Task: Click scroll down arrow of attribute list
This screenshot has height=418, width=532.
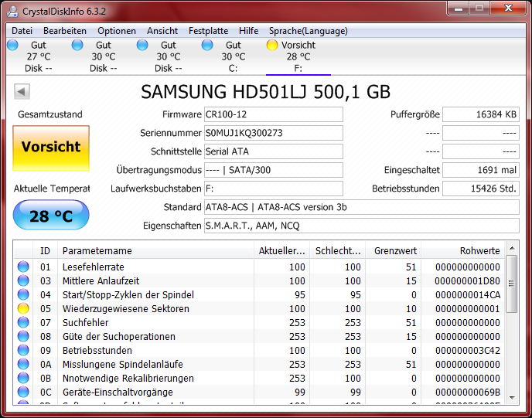Action: (512, 397)
